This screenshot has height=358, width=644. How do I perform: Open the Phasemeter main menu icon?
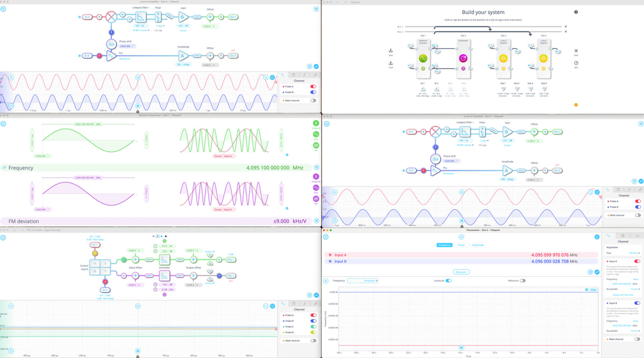(326, 237)
